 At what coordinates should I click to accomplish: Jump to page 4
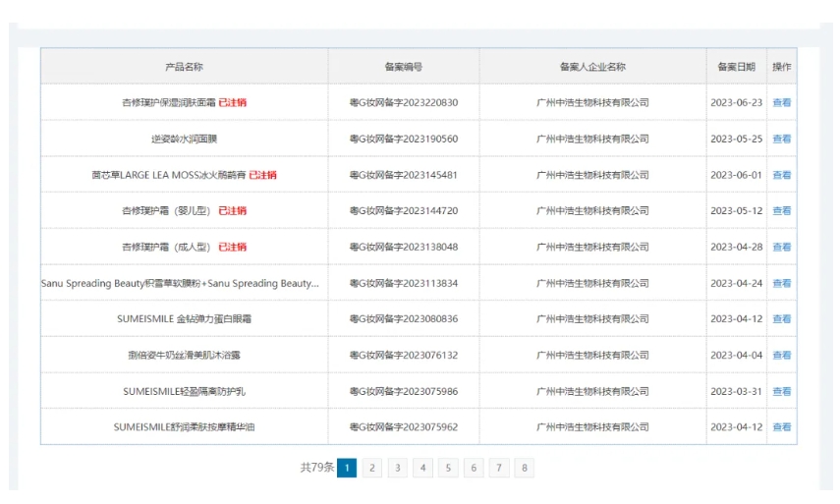[x=422, y=468]
